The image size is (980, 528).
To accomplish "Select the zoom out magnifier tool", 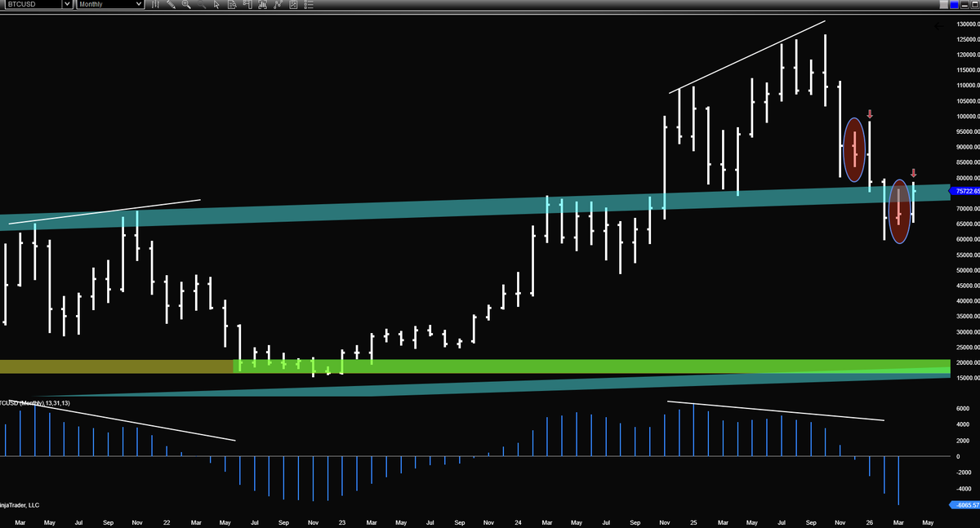I will click(x=201, y=4).
